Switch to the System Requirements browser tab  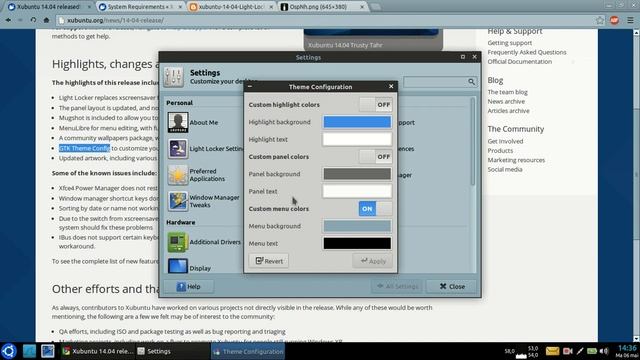(x=141, y=7)
